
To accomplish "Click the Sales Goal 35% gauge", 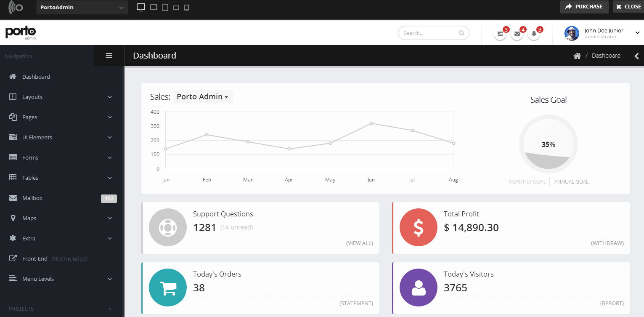I will (x=548, y=144).
